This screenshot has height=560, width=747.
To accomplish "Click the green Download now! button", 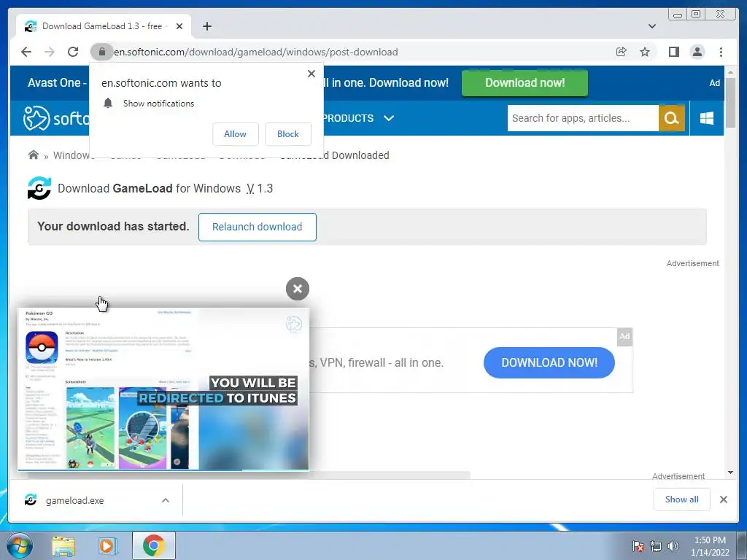I will (x=525, y=83).
